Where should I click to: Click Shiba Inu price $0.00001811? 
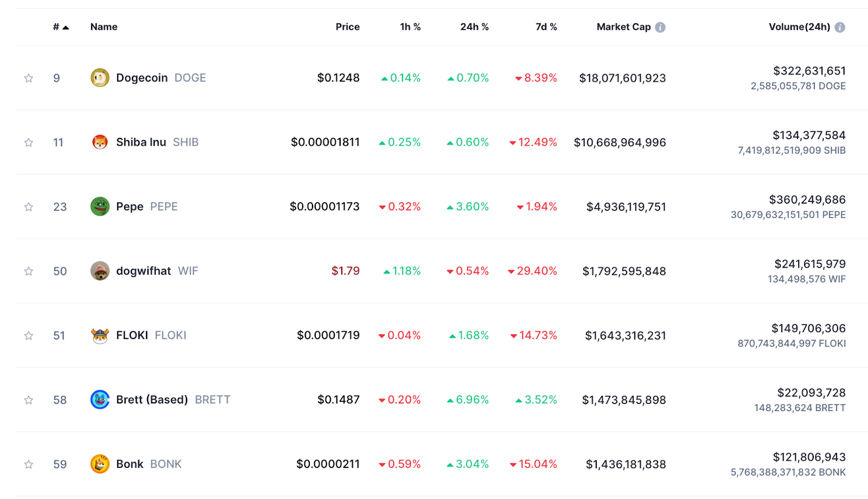coord(325,142)
